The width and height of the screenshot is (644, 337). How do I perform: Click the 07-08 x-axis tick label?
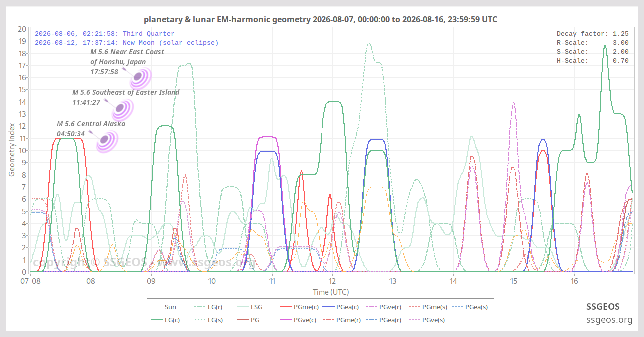point(30,282)
